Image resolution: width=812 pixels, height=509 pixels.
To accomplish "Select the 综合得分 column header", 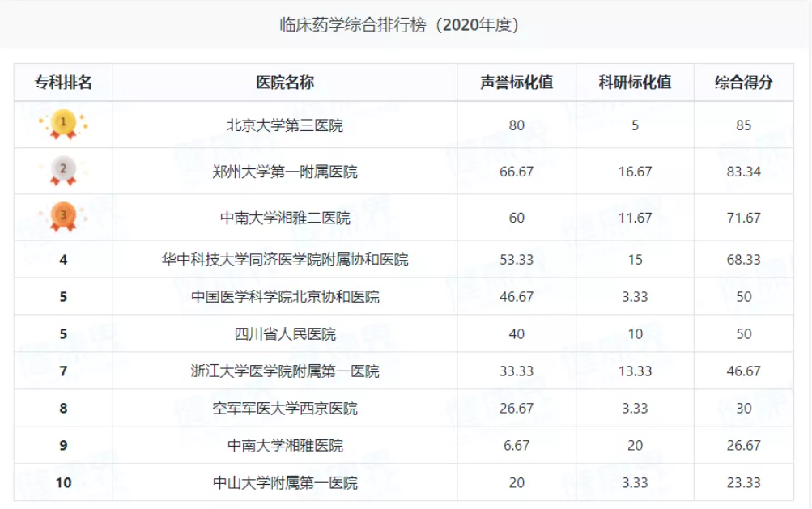I will pos(744,83).
